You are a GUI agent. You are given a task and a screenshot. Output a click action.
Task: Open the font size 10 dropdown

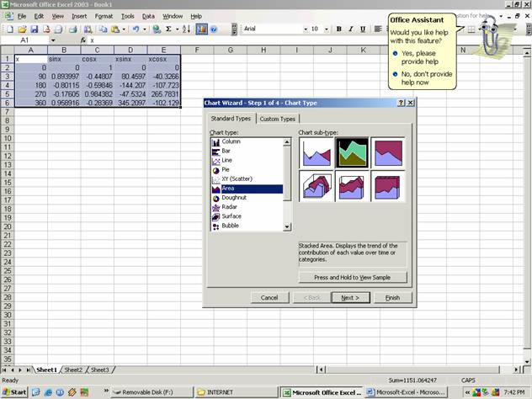pyautogui.click(x=327, y=29)
